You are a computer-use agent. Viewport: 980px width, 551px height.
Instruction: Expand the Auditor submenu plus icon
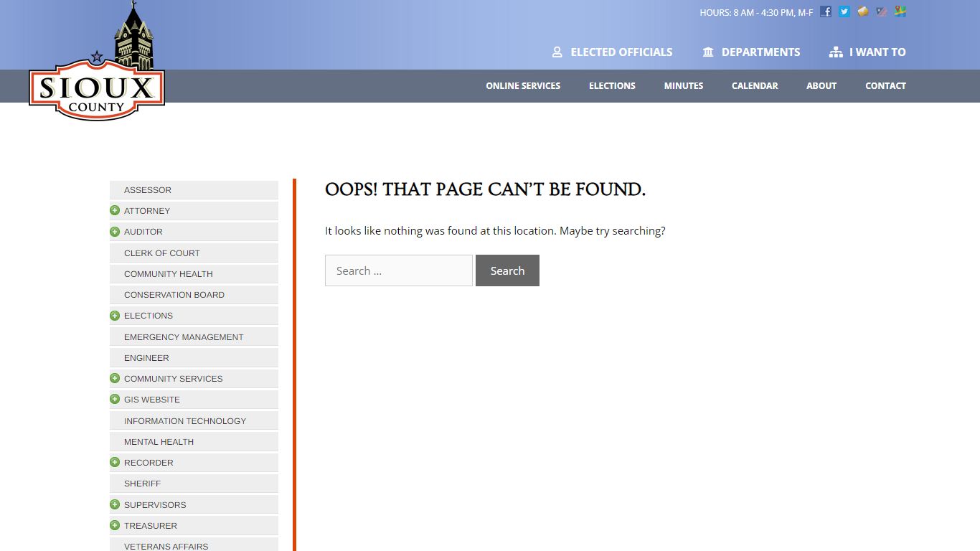(x=115, y=232)
